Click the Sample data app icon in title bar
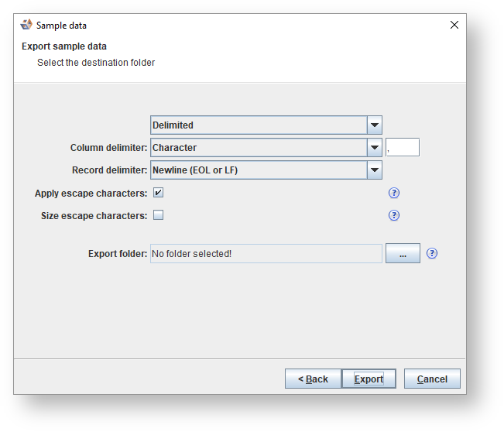This screenshot has height=432, width=504. tap(26, 25)
